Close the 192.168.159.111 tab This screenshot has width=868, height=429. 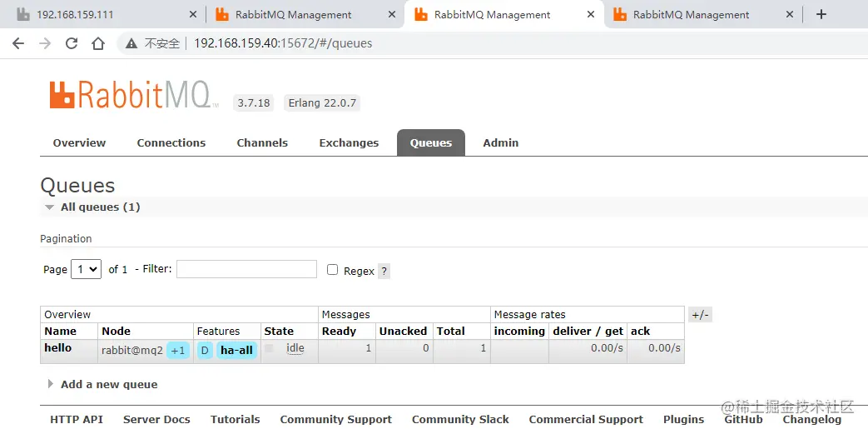(192, 15)
